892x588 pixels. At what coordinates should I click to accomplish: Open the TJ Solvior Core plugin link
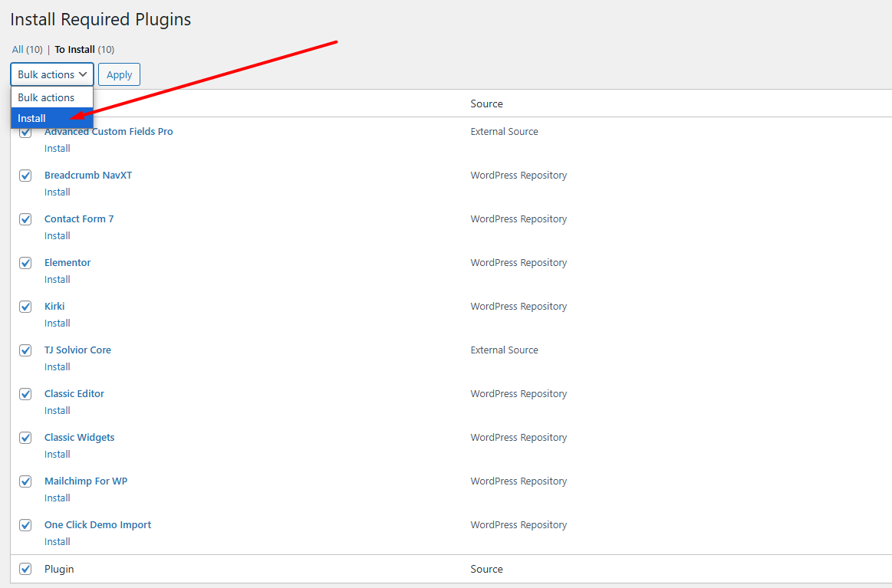pos(78,350)
